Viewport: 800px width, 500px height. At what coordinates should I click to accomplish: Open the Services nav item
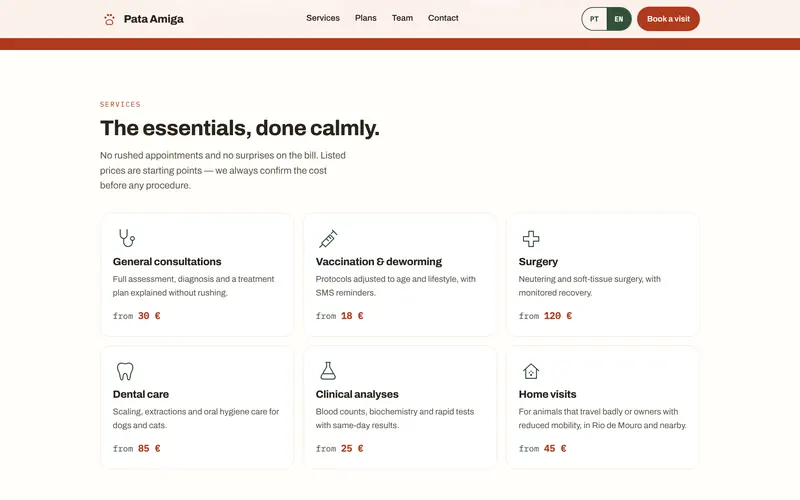point(323,18)
